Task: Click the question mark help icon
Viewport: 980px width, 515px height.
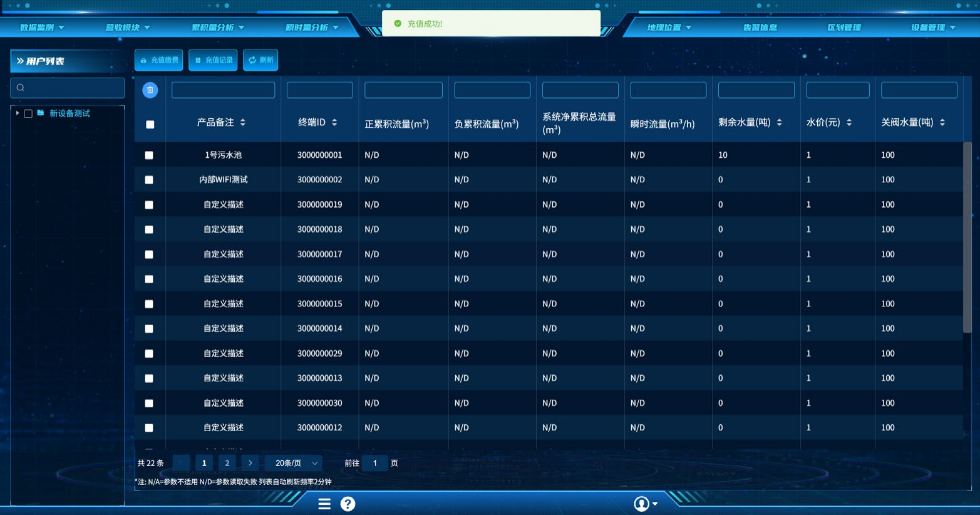Action: [348, 504]
